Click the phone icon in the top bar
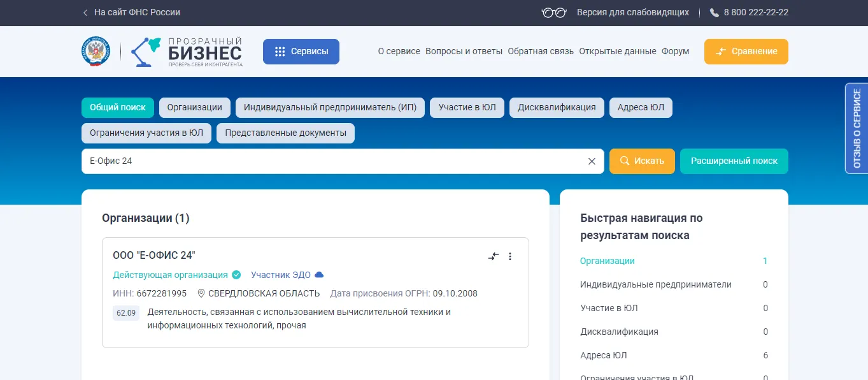This screenshot has width=868, height=380. click(x=715, y=13)
